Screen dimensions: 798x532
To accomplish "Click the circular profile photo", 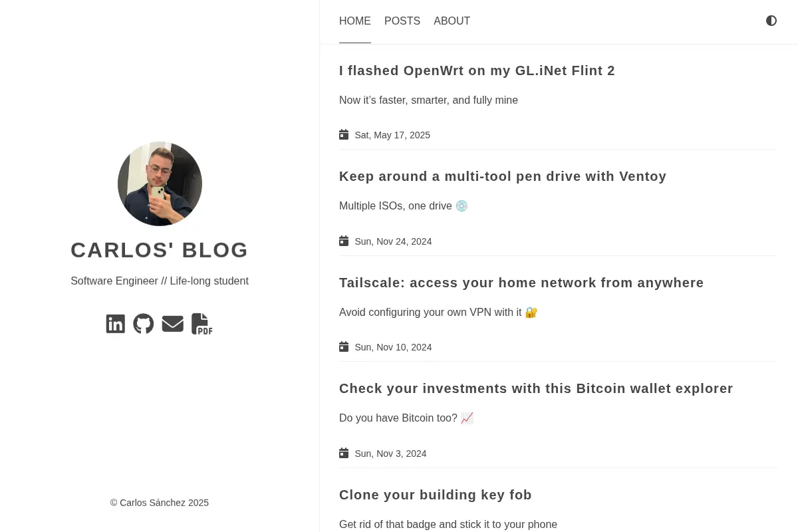I will click(x=160, y=184).
